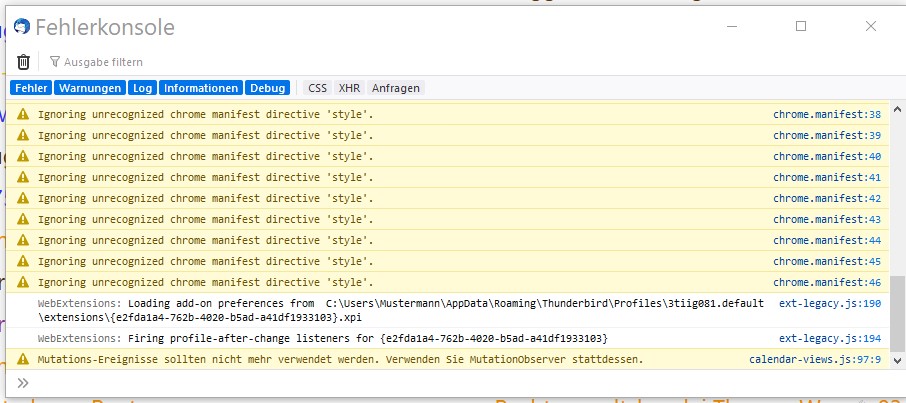Toggle the Warnungen filter
The width and height of the screenshot is (906, 403).
point(90,88)
